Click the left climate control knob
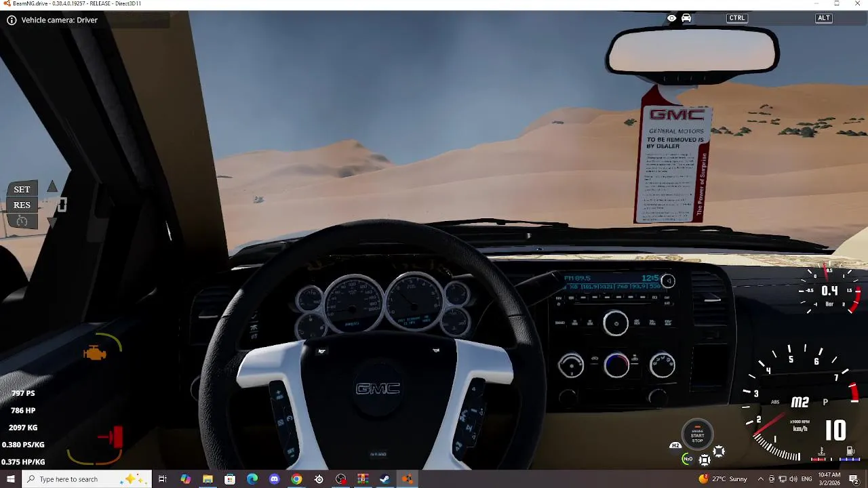 571,366
